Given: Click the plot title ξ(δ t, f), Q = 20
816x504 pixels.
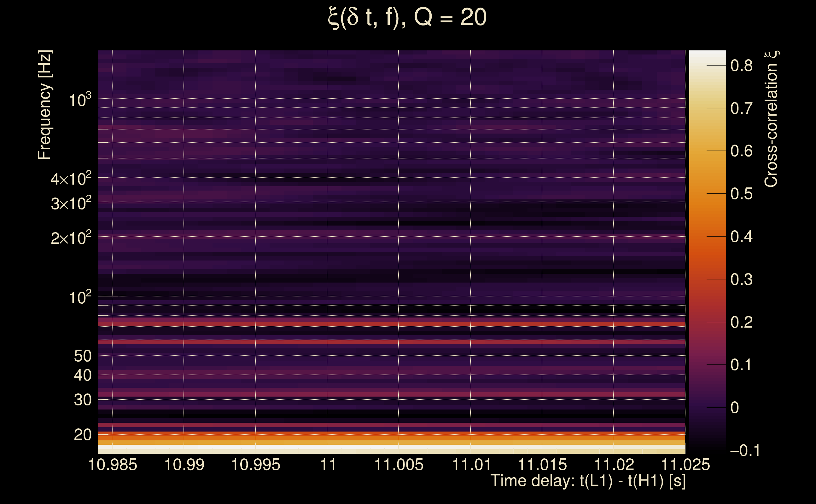Looking at the screenshot, I should click(407, 18).
